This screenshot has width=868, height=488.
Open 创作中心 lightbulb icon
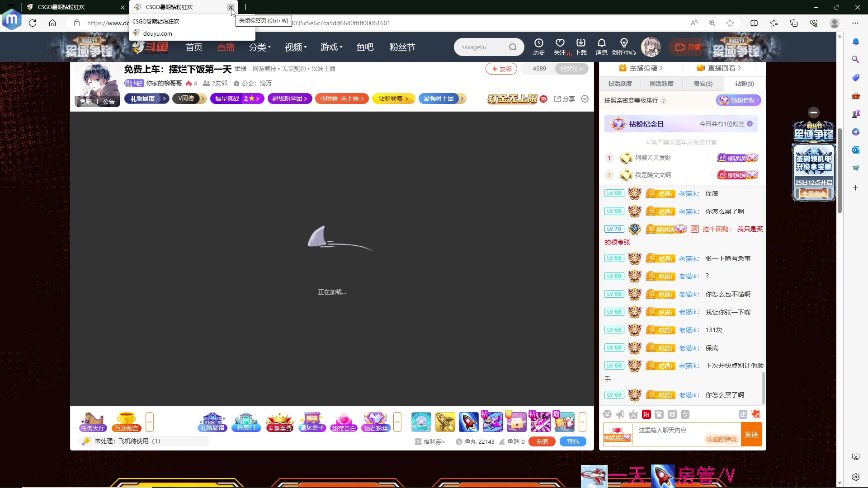(624, 47)
